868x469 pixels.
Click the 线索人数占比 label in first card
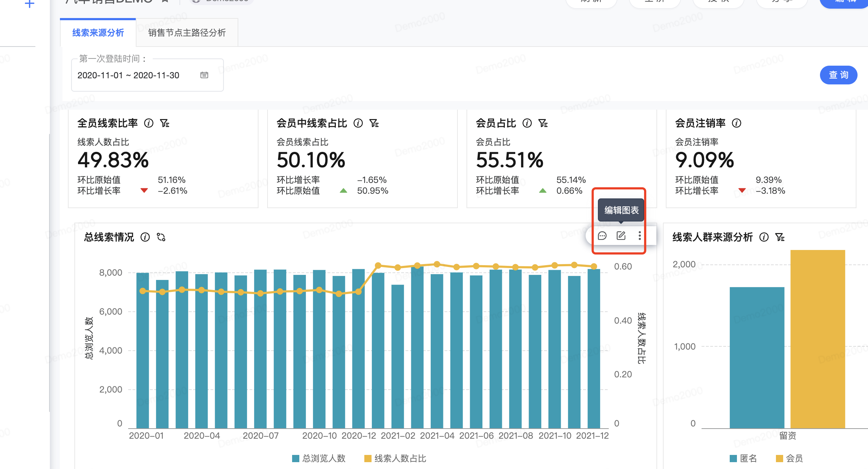tap(103, 142)
